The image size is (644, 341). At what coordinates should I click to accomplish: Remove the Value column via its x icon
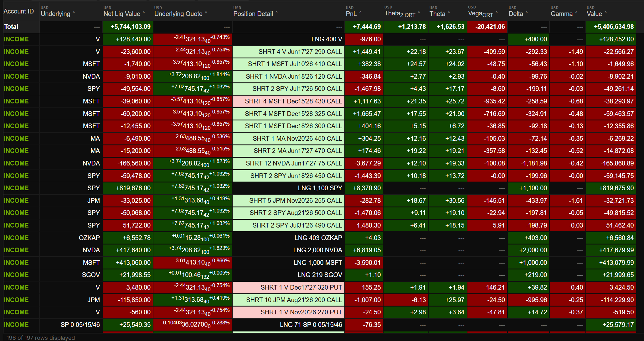coord(605,12)
